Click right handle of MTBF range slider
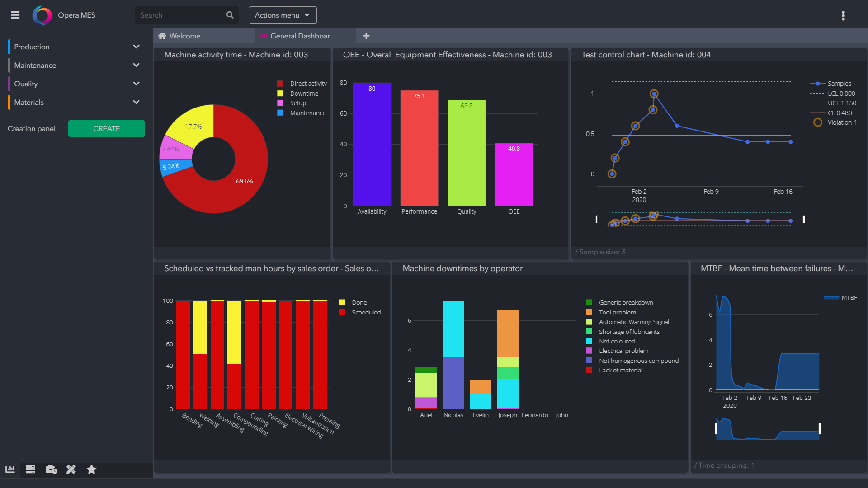This screenshot has width=868, height=488. pyautogui.click(x=819, y=428)
